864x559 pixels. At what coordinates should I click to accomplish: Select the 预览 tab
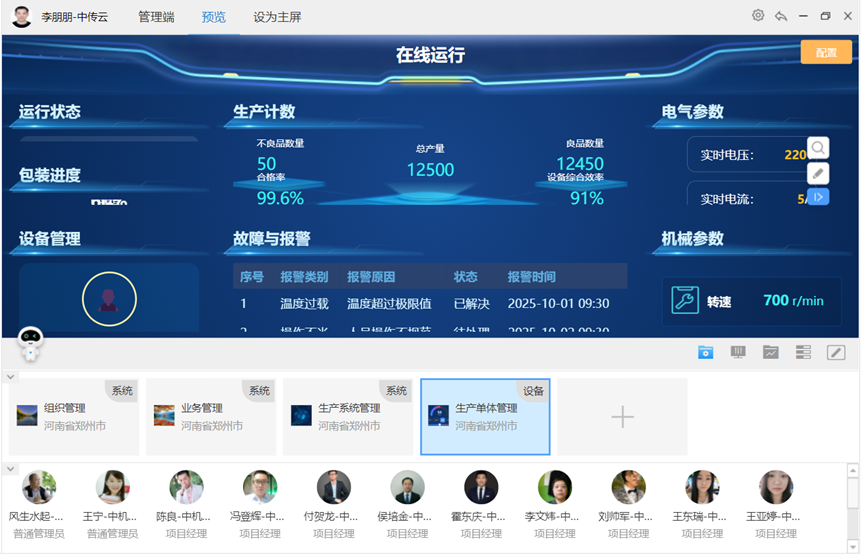tap(214, 17)
